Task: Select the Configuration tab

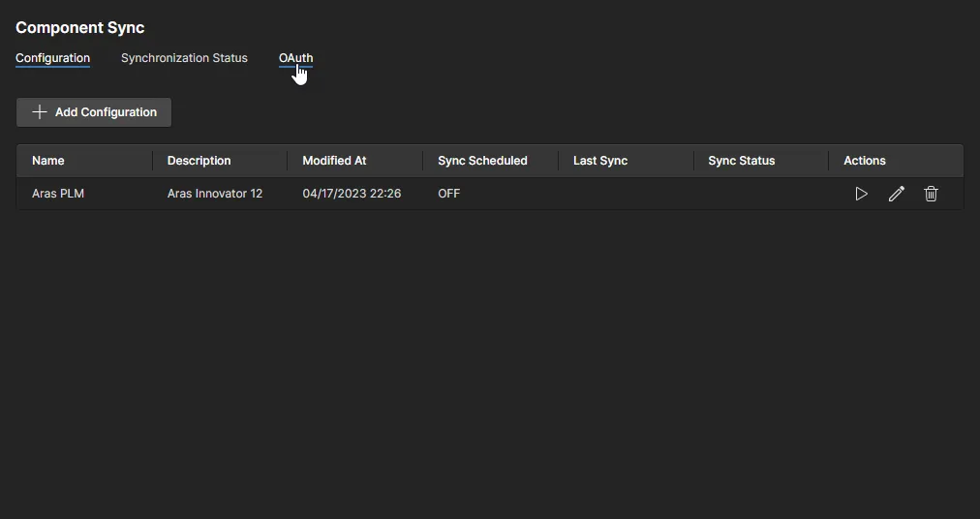Action: pos(52,58)
